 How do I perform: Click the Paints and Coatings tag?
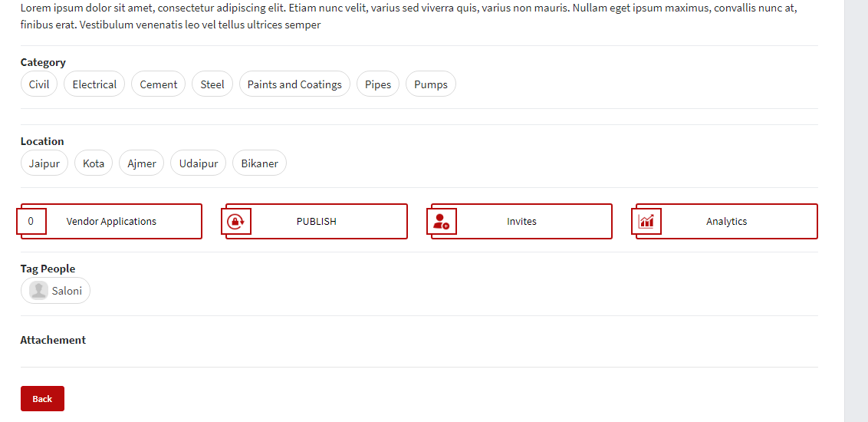coord(294,84)
